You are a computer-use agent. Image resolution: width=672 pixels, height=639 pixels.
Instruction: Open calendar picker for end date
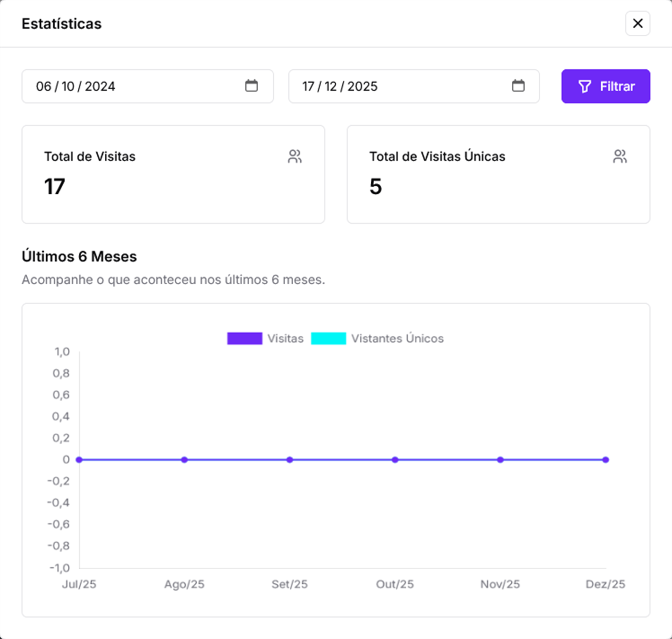518,86
